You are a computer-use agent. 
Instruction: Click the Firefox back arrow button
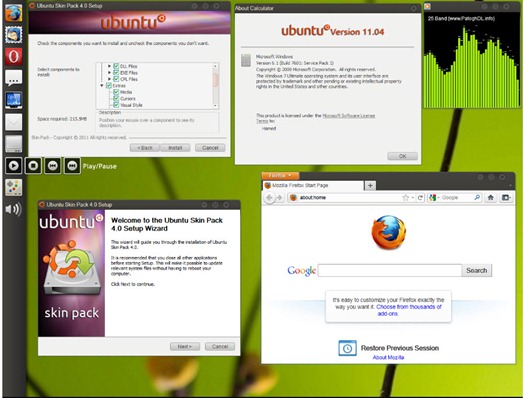tap(269, 198)
